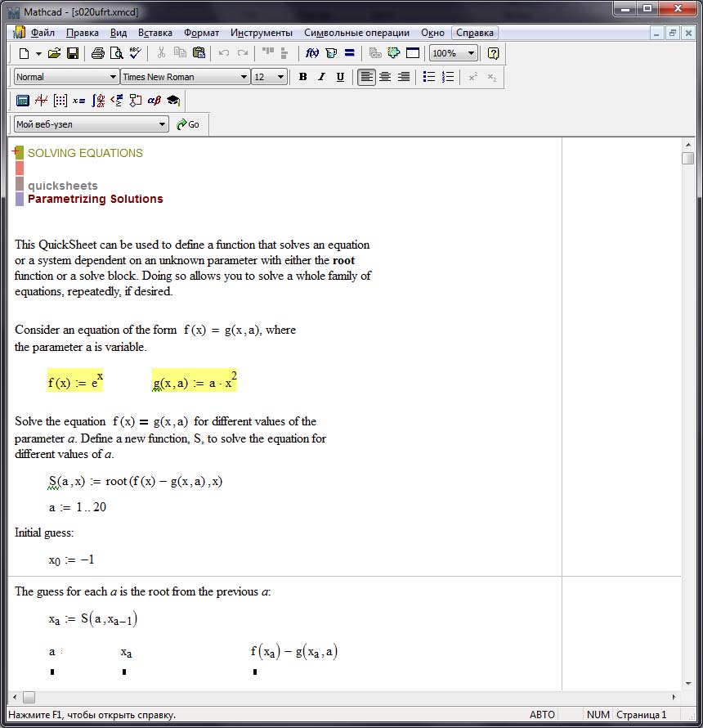
Task: Redo the last undone action
Action: click(x=242, y=53)
